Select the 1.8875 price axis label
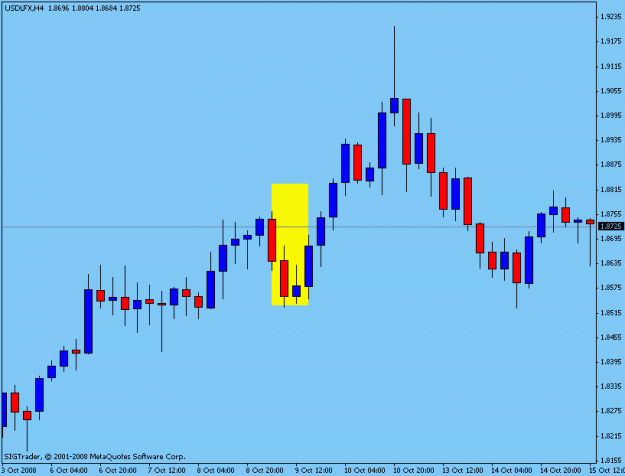The width and height of the screenshot is (625, 476). point(611,165)
